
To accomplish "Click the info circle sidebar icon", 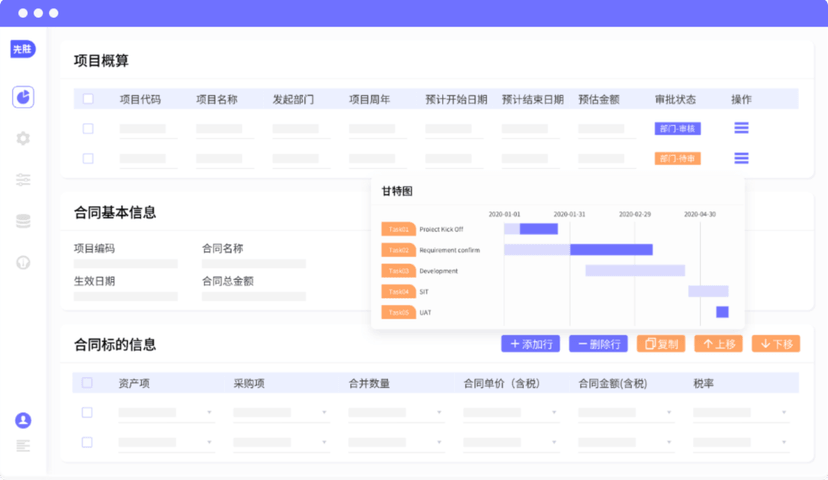I will (x=23, y=262).
